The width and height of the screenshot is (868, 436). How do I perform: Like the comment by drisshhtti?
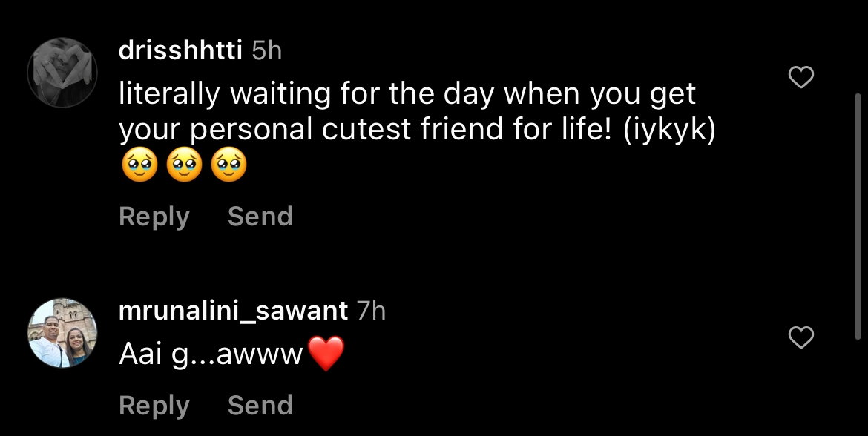click(x=800, y=77)
